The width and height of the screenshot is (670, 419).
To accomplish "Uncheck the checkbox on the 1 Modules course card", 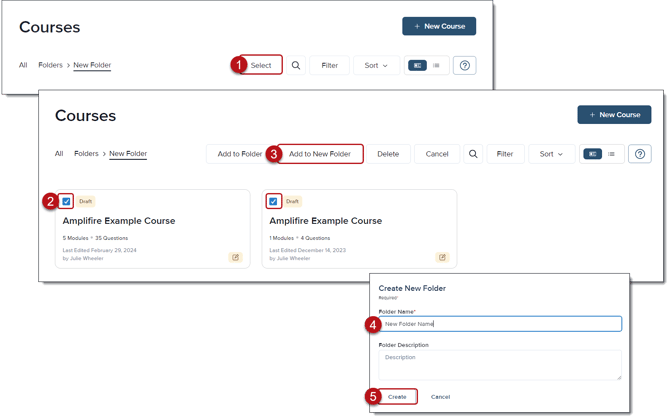I will [273, 201].
